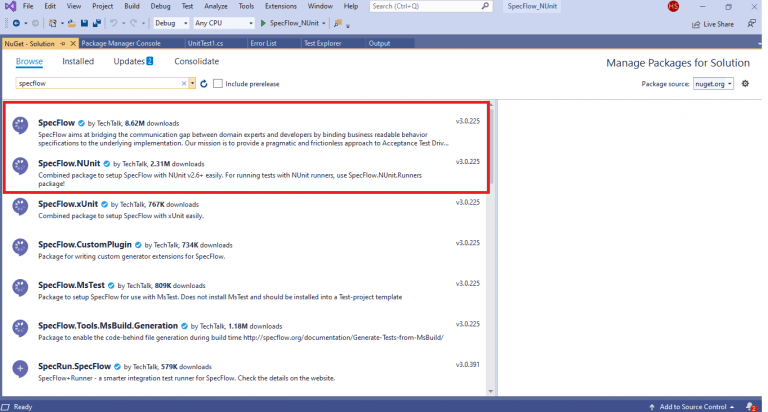
Task: Click the Undo toolbar icon
Action: pos(112,22)
